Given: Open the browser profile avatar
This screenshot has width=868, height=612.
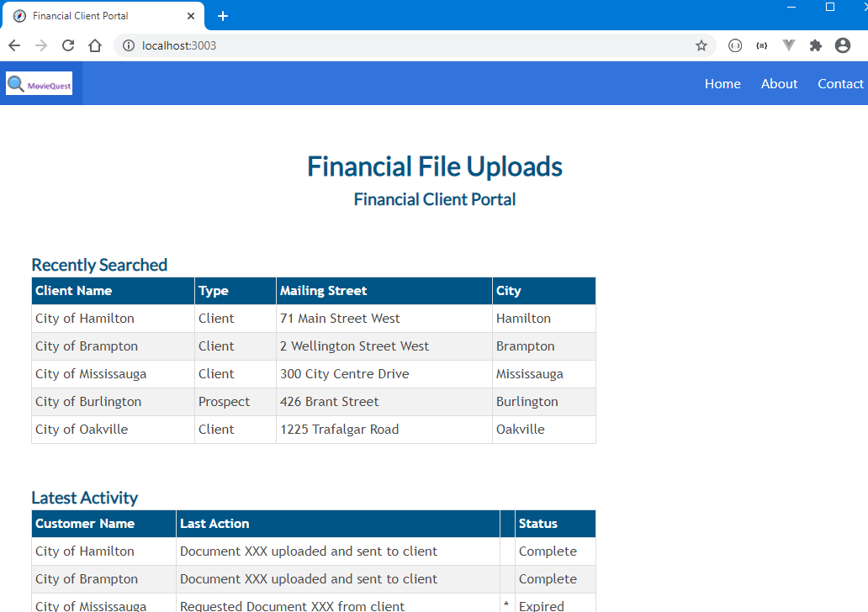Looking at the screenshot, I should pos(843,45).
